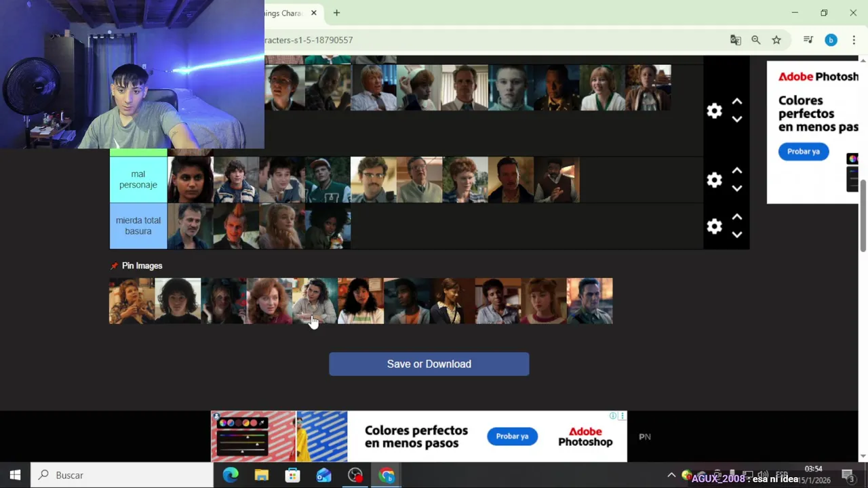Select the dark-haired woman starting "mal personaje" row

tap(190, 180)
